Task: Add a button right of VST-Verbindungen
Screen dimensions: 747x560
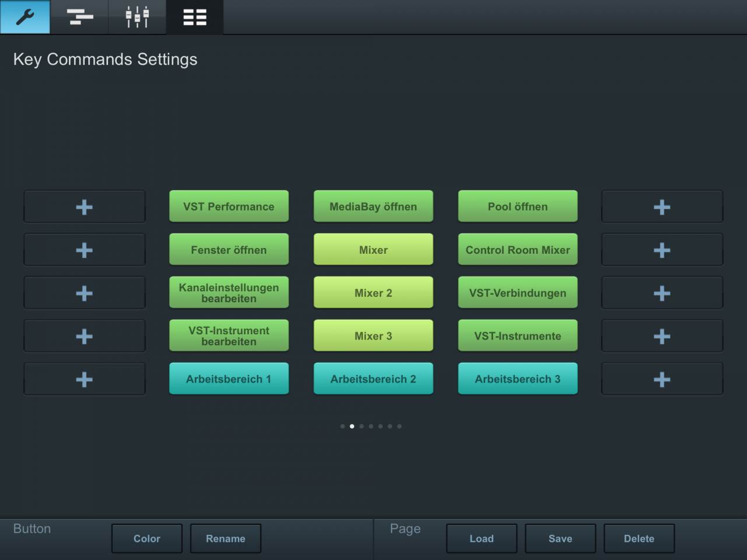Action: tap(662, 293)
